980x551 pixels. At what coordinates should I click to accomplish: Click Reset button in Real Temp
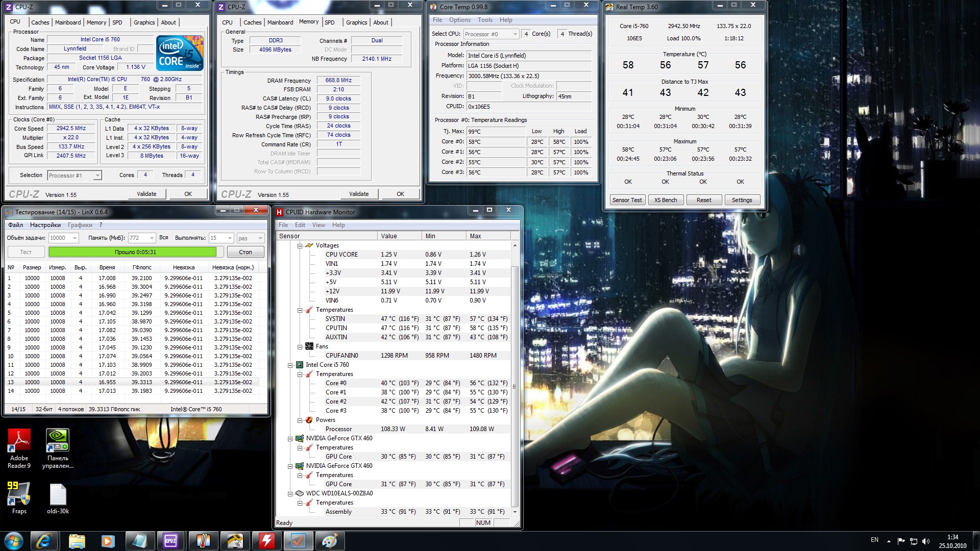pyautogui.click(x=704, y=200)
